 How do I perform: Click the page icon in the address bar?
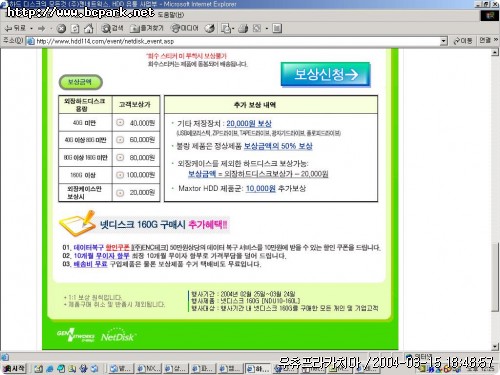point(30,41)
